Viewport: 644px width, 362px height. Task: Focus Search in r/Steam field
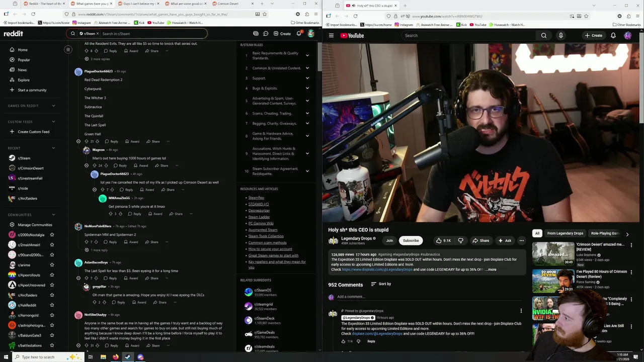coord(153,34)
